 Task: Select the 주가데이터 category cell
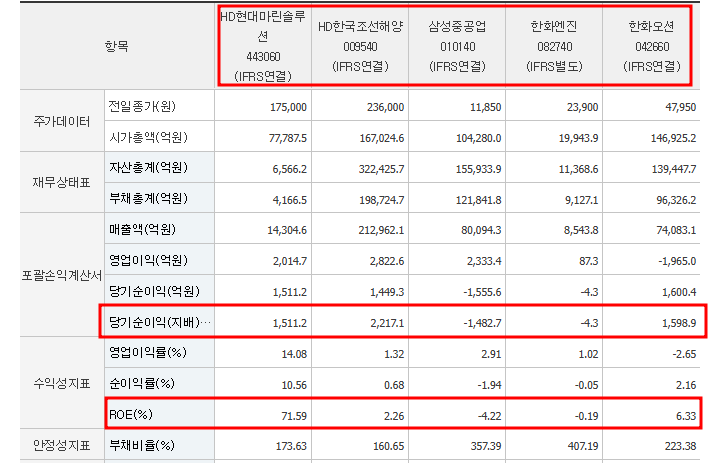point(62,121)
